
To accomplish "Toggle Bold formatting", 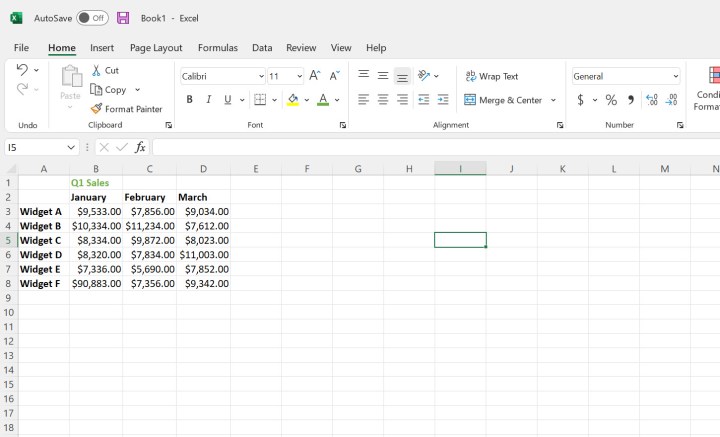I will (x=189, y=100).
